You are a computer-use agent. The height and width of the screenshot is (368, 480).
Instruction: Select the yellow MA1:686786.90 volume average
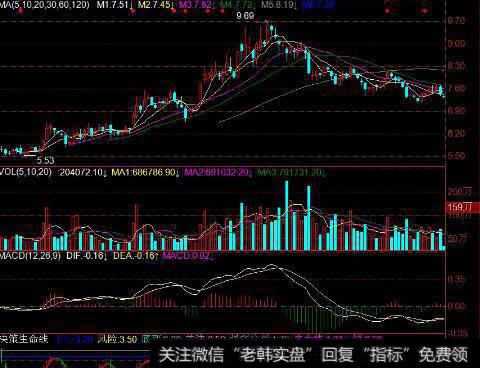click(145, 172)
